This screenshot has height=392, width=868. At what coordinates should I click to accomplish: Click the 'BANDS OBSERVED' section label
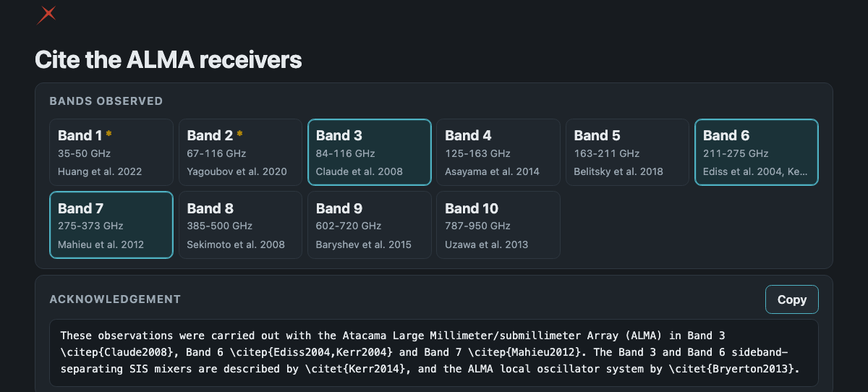[x=106, y=101]
